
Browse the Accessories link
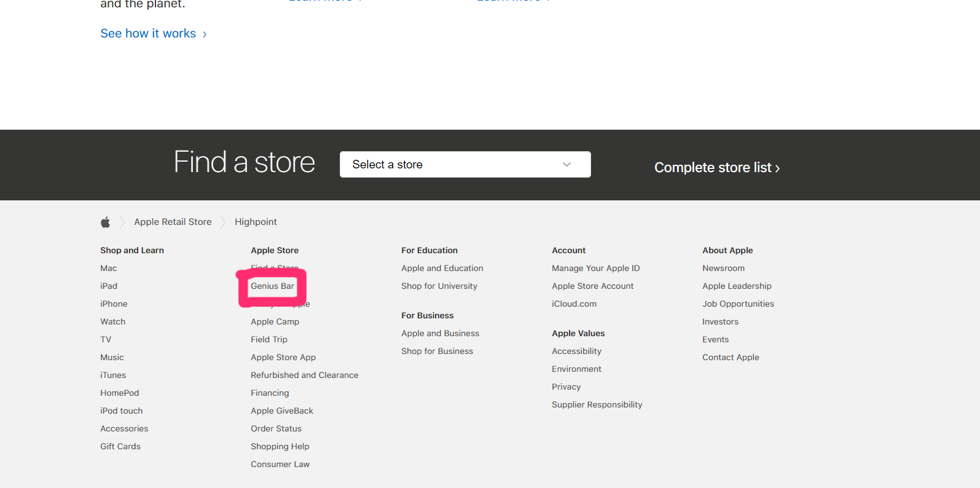click(x=124, y=428)
